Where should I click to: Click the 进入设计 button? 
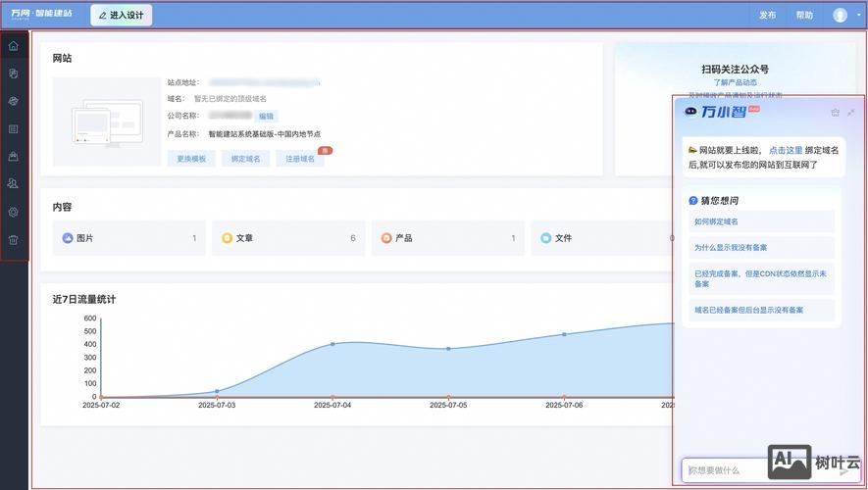(121, 15)
